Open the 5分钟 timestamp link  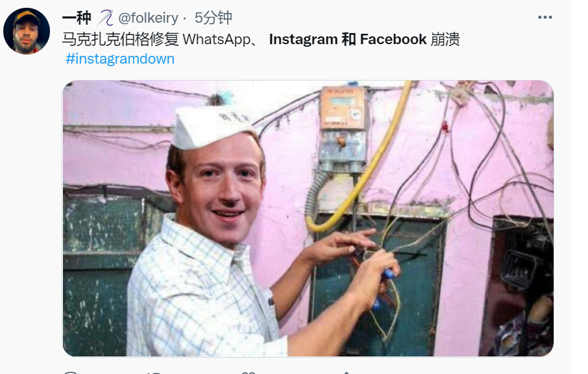[213, 18]
